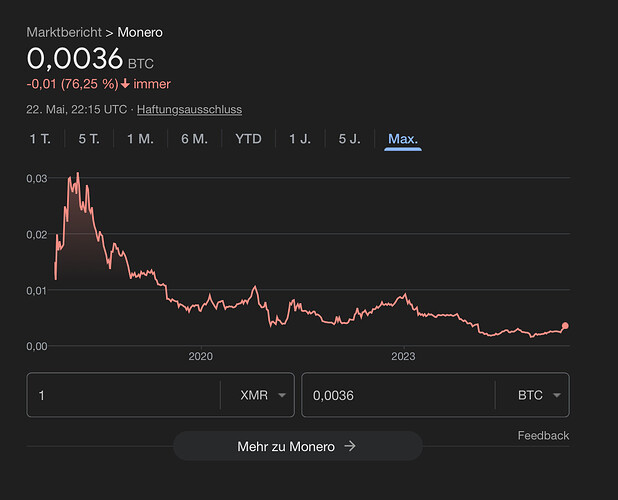Click the 0,01 y-axis label
Image resolution: width=618 pixels, height=500 pixels.
point(37,291)
